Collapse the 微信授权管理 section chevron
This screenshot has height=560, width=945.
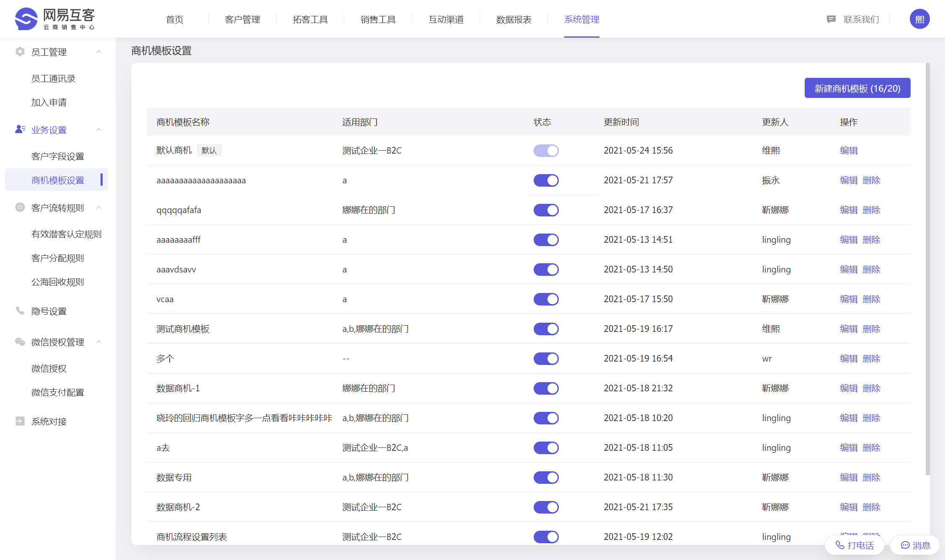[99, 342]
